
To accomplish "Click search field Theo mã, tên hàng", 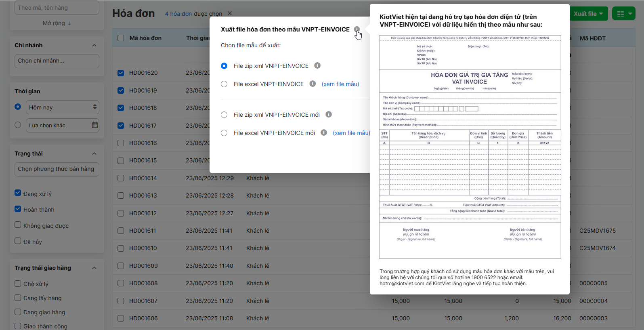I will pos(57,8).
